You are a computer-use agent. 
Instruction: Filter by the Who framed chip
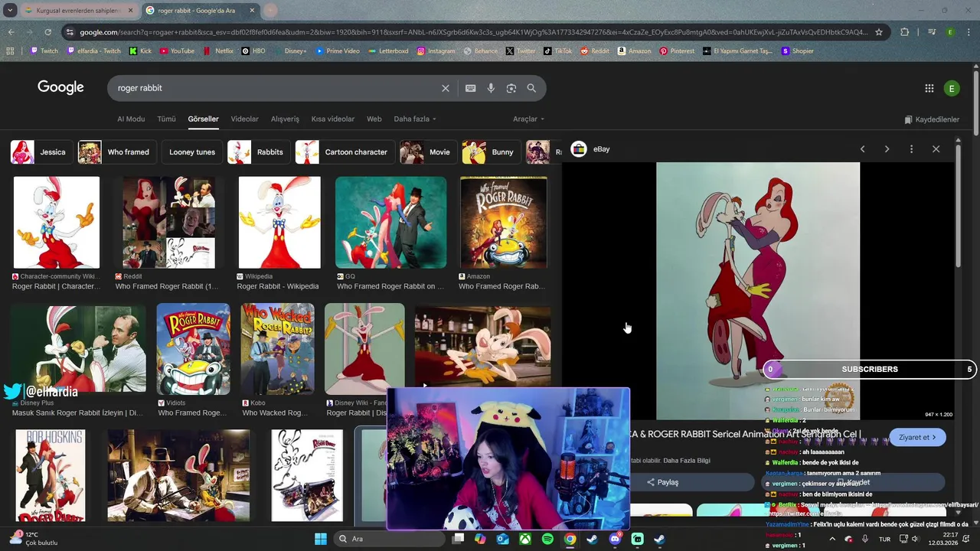coord(118,152)
